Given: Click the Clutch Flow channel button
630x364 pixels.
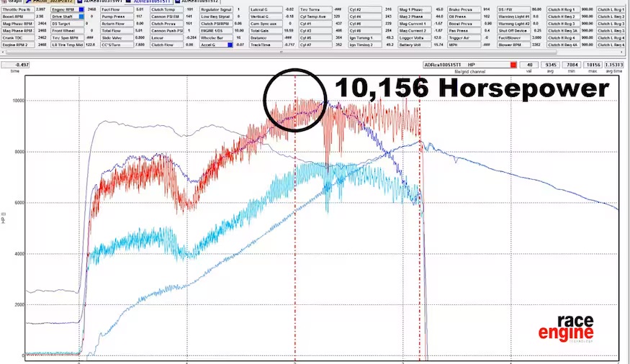Looking at the screenshot, I should 167,45.
